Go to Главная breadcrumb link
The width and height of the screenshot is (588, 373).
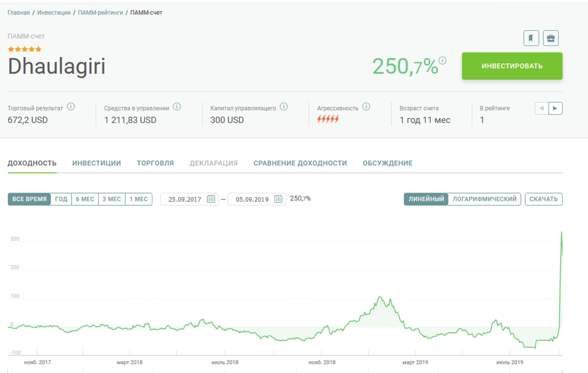tap(19, 12)
